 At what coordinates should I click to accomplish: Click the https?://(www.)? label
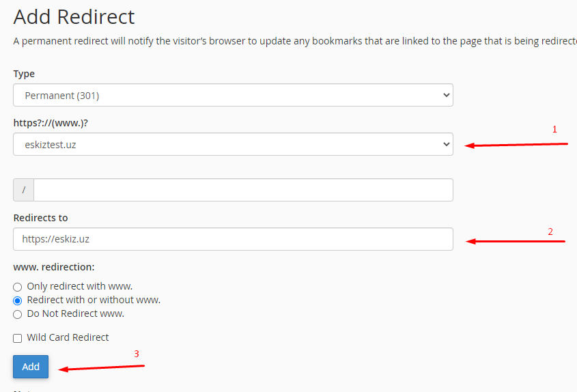[51, 123]
